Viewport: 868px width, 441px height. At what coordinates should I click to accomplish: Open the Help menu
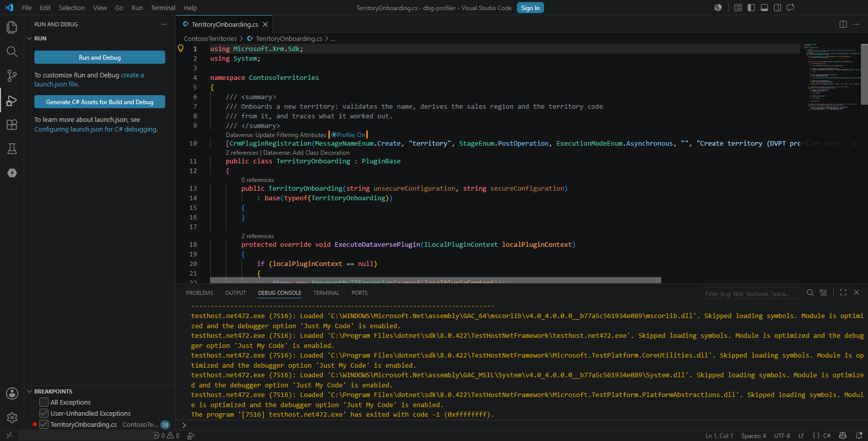[190, 8]
